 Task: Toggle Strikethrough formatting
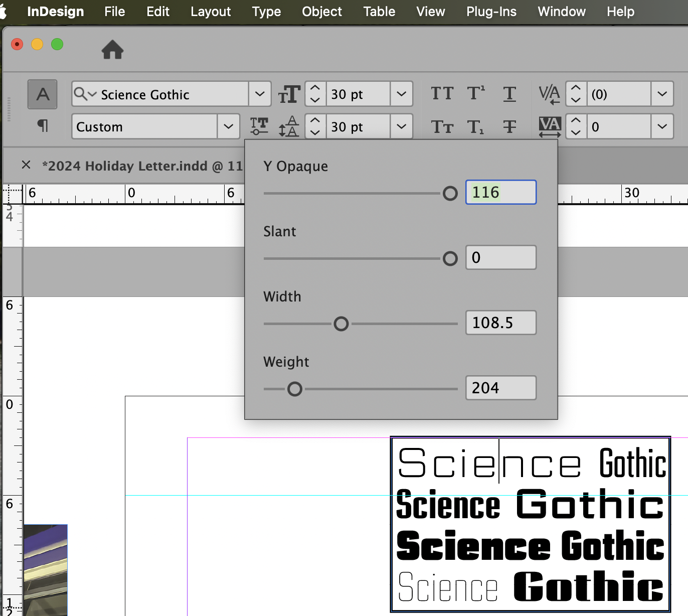(x=509, y=127)
